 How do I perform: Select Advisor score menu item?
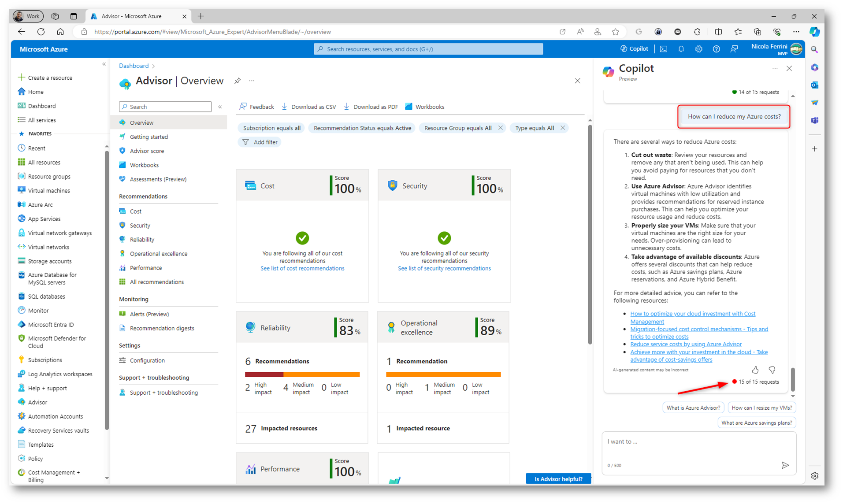tap(147, 151)
